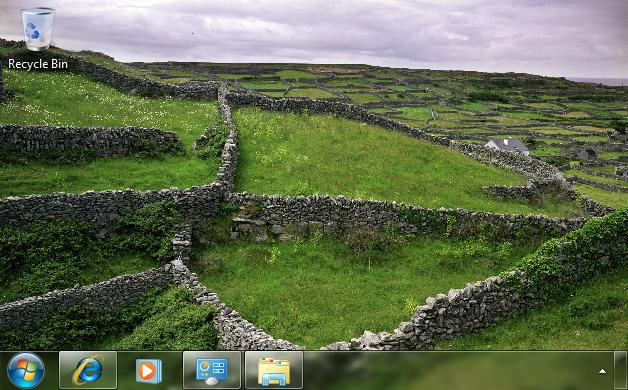Open Windows Explorer folder icon
This screenshot has width=628, height=390.
274,370
